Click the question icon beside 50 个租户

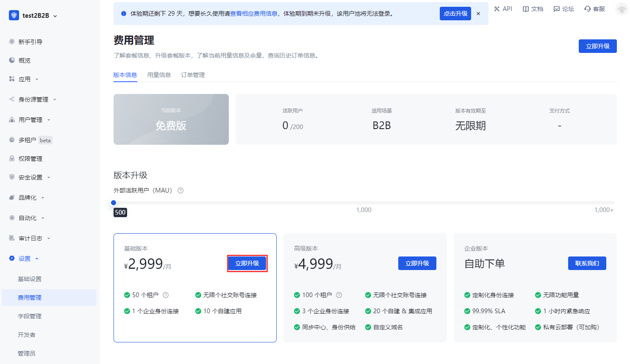click(166, 295)
